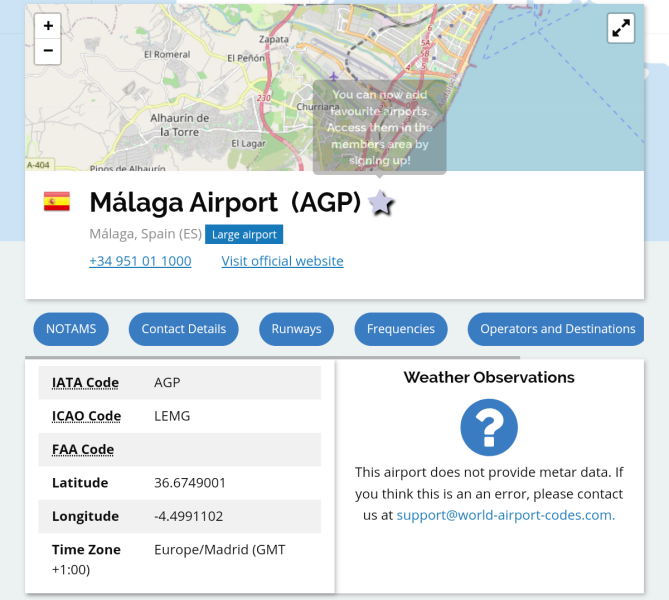Screen dimensions: 669x600
Task: Click Alhaurín de la Torre on the map
Action: [180, 125]
